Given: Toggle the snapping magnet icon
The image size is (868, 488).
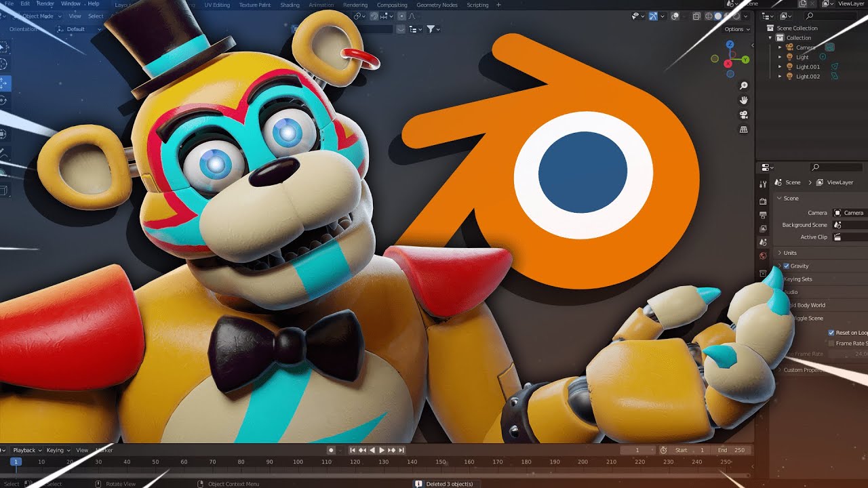Looking at the screenshot, I should 374,16.
